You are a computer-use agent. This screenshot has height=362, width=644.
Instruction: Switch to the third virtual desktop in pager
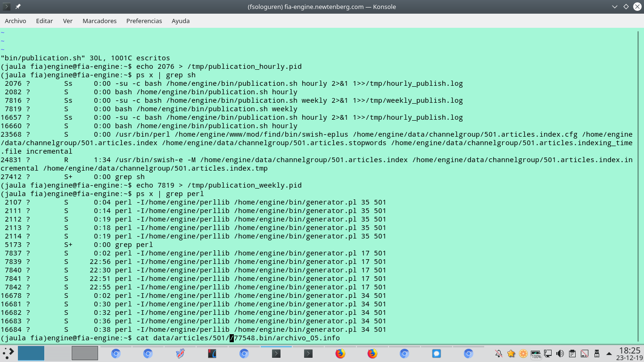point(85,354)
